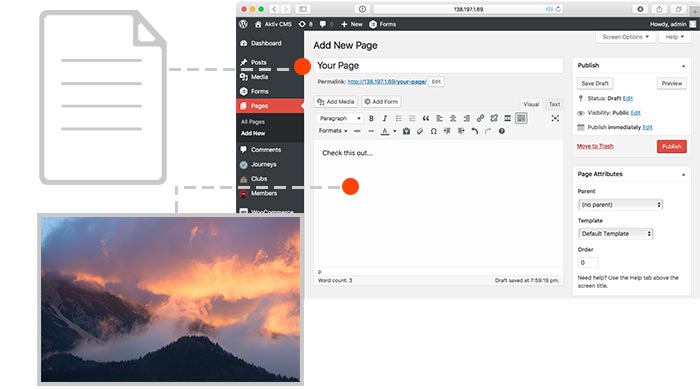Click into the Your Page title field

(438, 66)
